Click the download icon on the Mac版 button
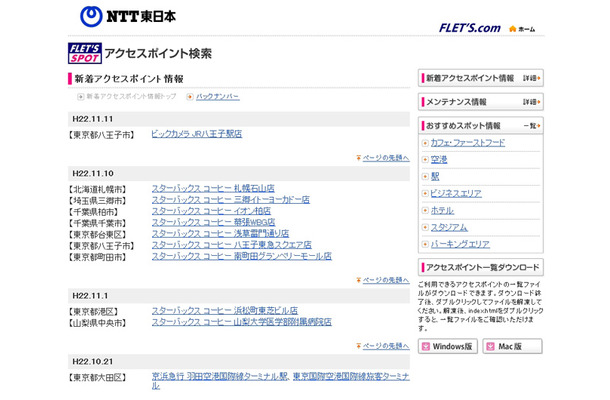610x400 pixels. [x=491, y=346]
